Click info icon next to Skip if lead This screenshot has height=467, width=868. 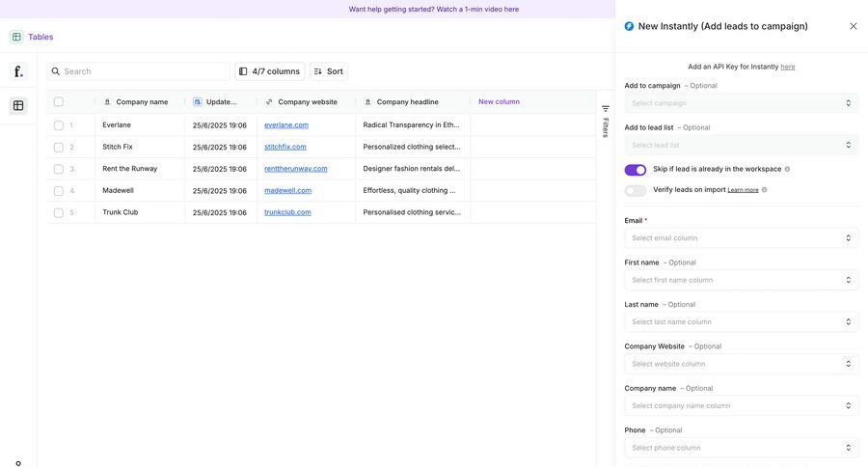tap(787, 169)
